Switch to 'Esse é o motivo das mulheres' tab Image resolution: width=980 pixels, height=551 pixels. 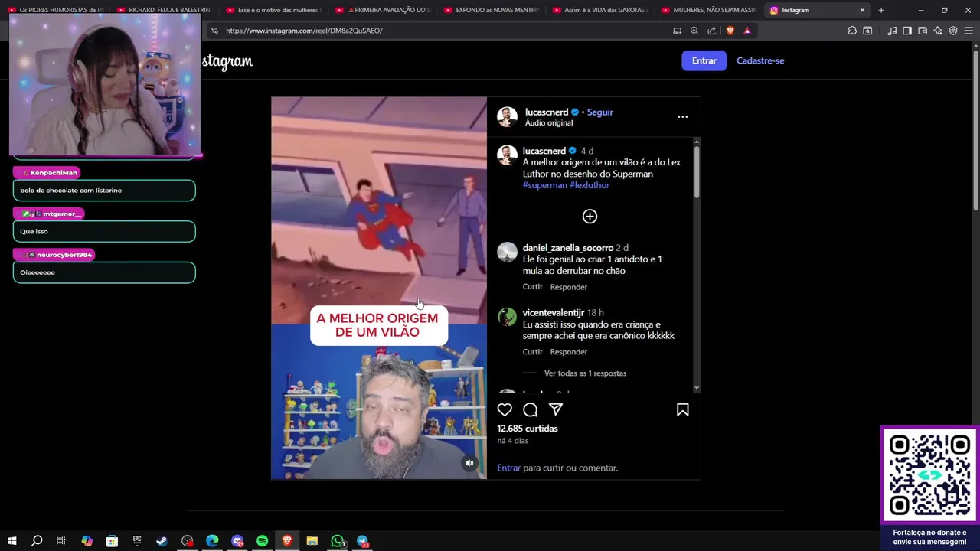pos(274,10)
